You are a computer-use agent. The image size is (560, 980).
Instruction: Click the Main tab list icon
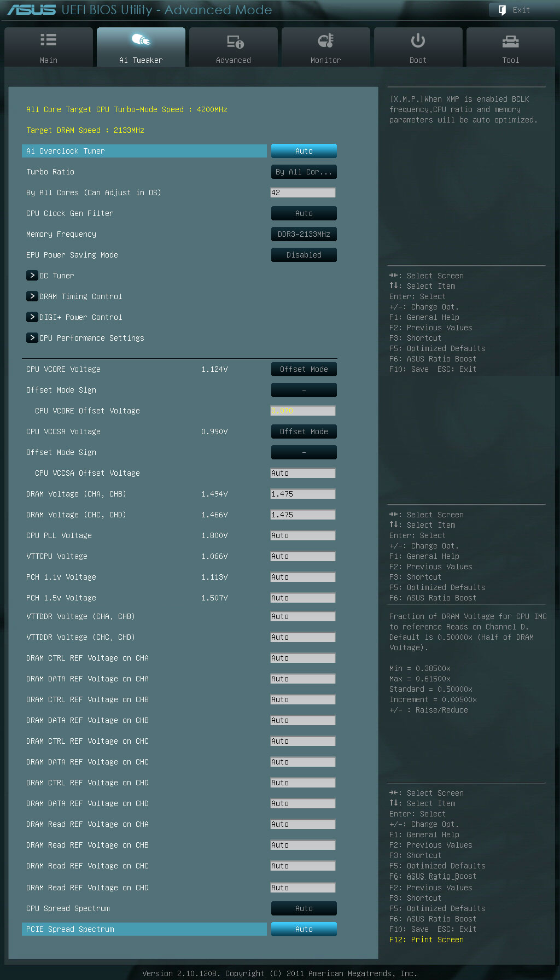point(48,40)
